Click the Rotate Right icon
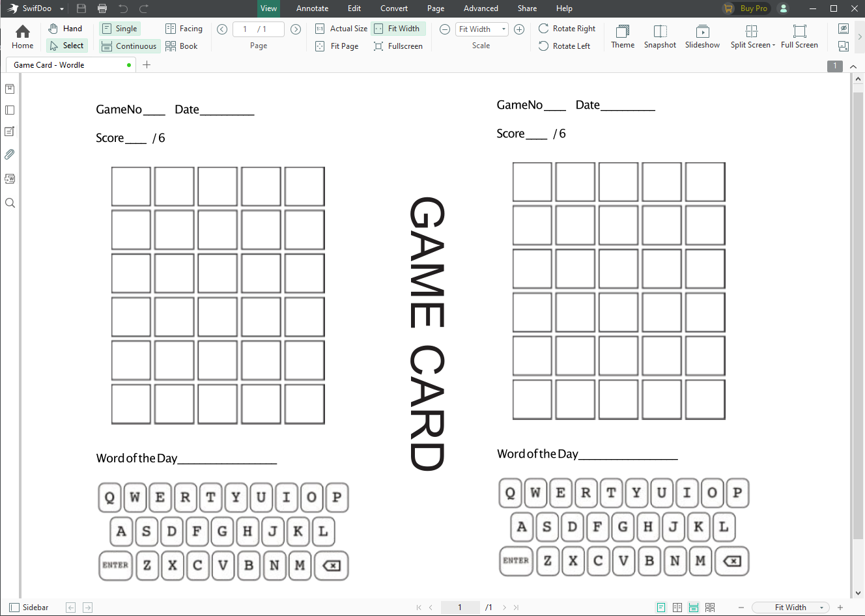The height and width of the screenshot is (616, 865). pyautogui.click(x=543, y=29)
